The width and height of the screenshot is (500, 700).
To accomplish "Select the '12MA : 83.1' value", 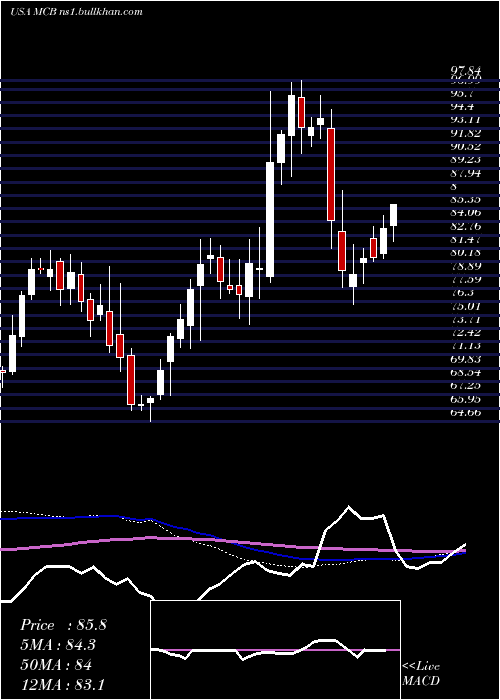I will click(x=62, y=685).
